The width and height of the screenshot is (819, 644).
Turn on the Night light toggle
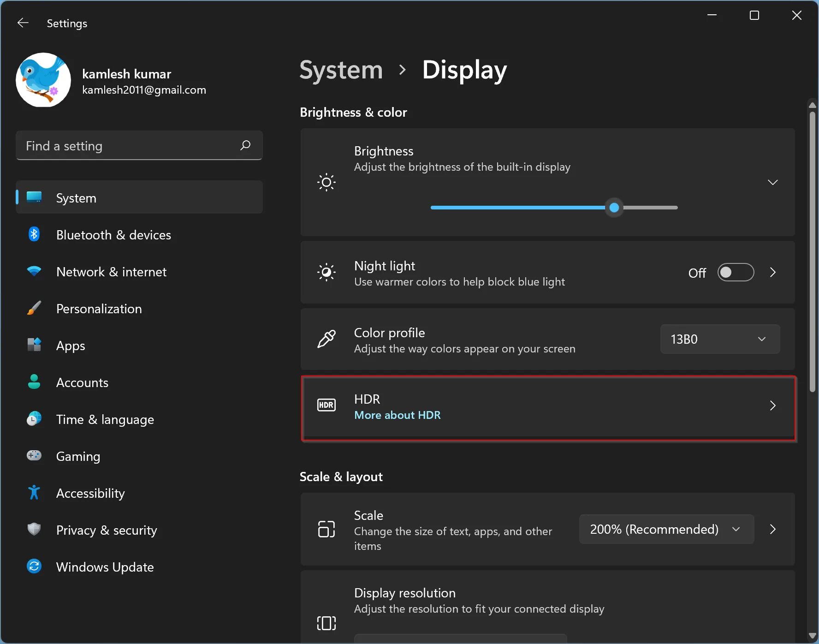click(x=736, y=273)
